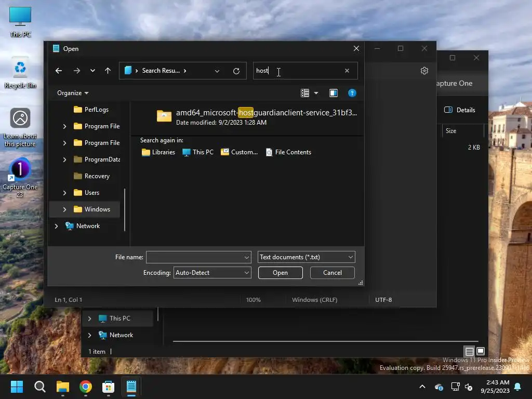Open Microsoft Store from the taskbar
Image resolution: width=532 pixels, height=399 pixels.
108,387
